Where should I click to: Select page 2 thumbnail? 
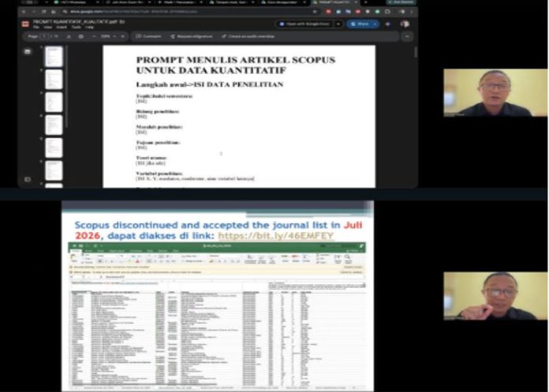click(54, 79)
